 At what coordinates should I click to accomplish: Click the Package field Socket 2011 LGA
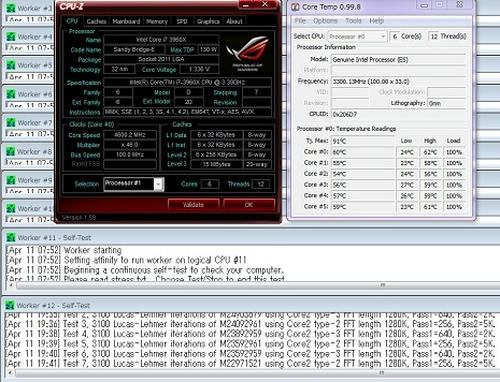(x=161, y=59)
